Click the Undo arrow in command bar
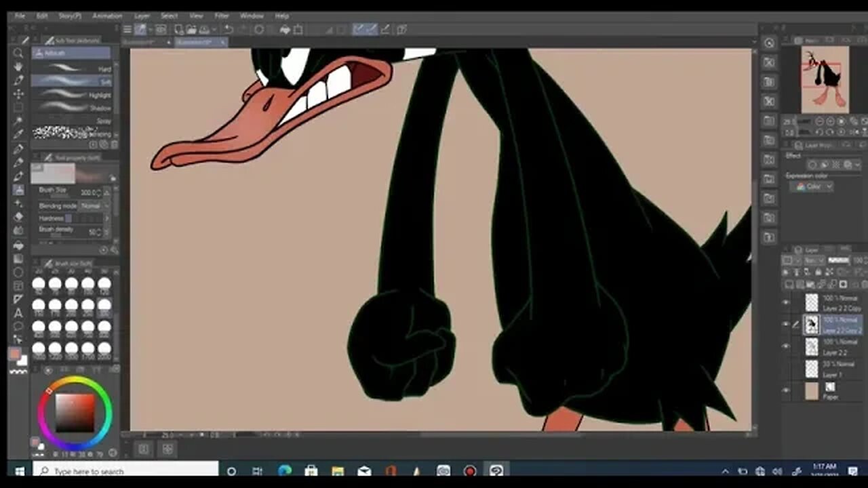The width and height of the screenshot is (868, 488). [229, 29]
